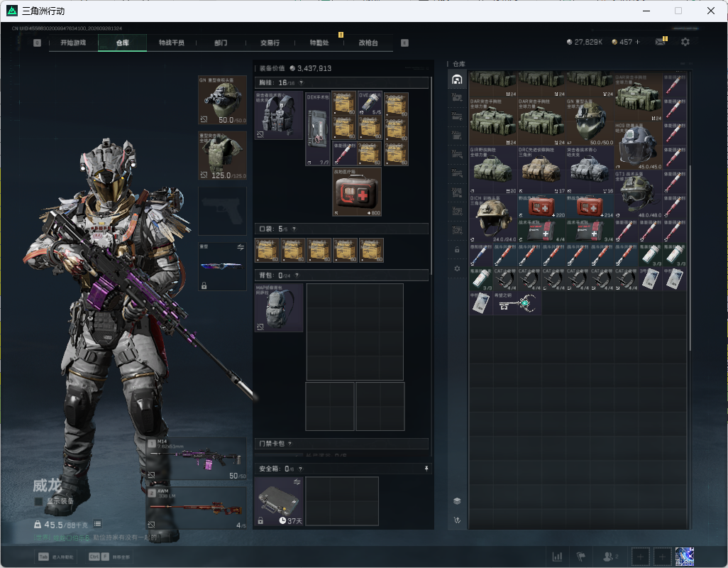Select the DICH training helmet in warehouse
The width and height of the screenshot is (728, 568).
tap(492, 218)
